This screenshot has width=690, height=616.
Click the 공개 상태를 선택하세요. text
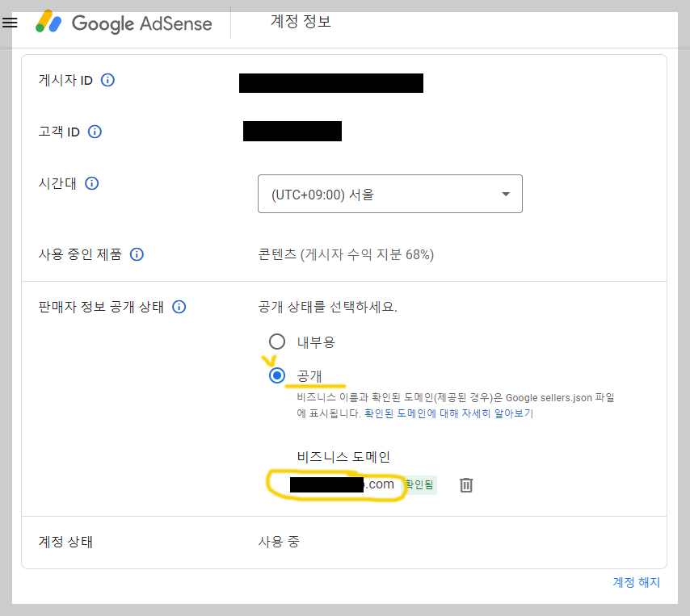pyautogui.click(x=327, y=307)
